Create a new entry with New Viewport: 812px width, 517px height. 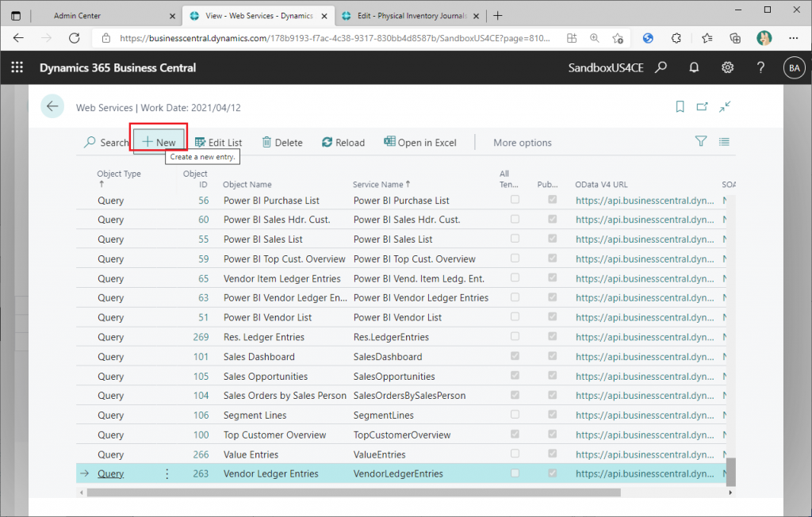point(159,143)
